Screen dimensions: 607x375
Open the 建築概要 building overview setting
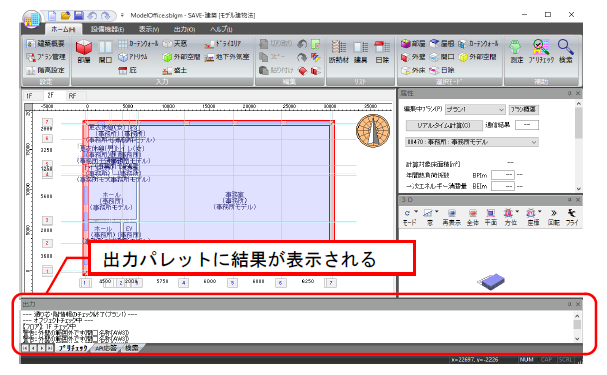pos(45,44)
